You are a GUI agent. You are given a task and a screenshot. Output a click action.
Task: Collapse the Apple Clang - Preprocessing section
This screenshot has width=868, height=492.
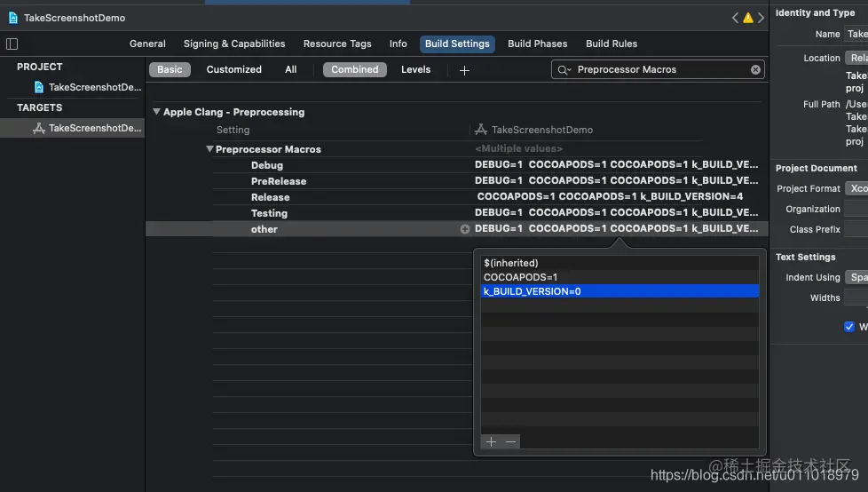pyautogui.click(x=157, y=111)
